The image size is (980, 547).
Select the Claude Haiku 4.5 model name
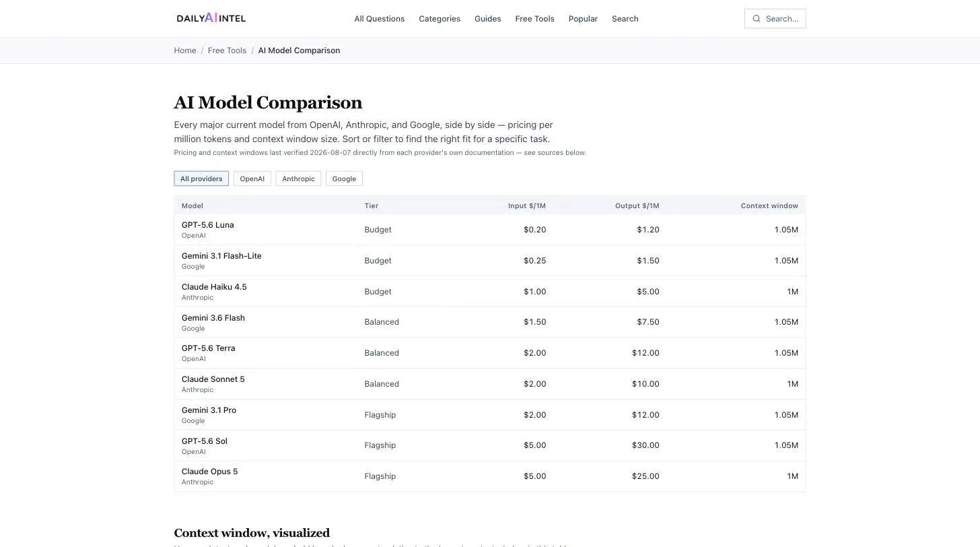[214, 287]
